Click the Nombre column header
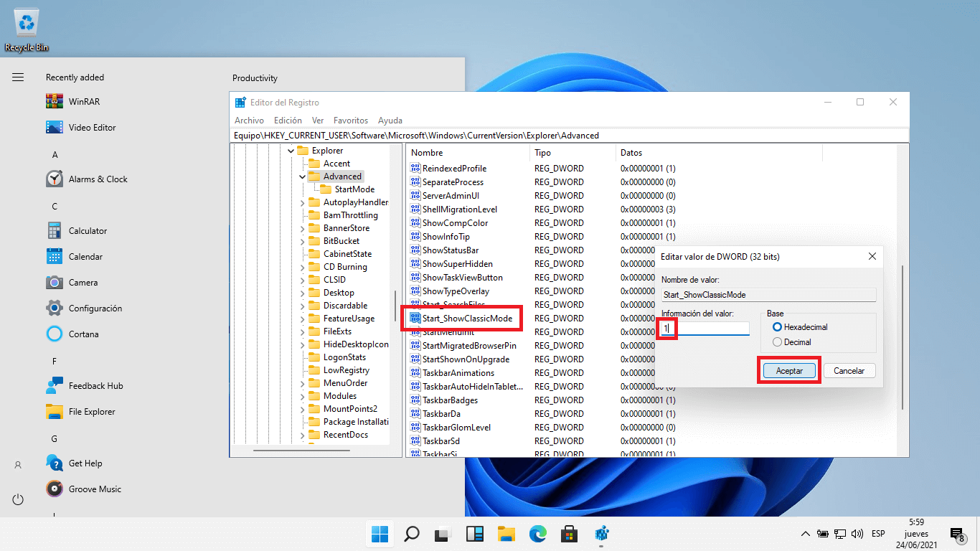Viewport: 980px width, 551px height. tap(468, 153)
